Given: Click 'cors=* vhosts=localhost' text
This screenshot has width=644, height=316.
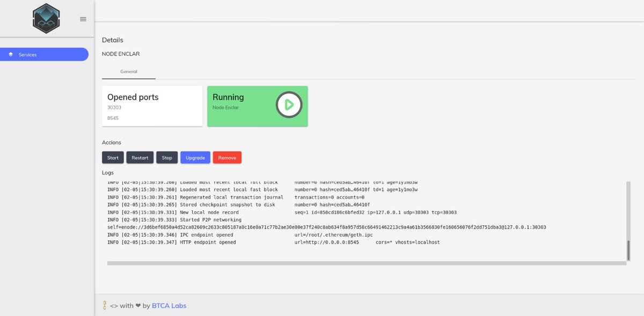Looking at the screenshot, I should click(x=408, y=242).
